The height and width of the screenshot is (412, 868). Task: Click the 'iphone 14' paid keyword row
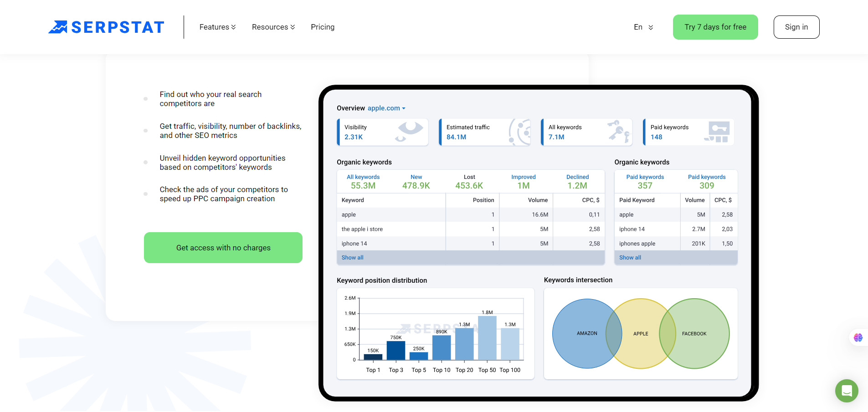point(676,229)
